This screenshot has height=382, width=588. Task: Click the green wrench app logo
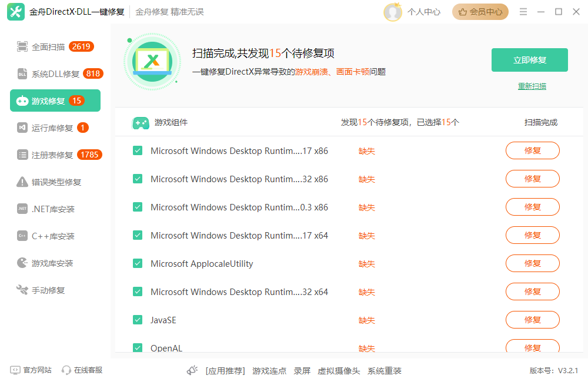(x=16, y=12)
